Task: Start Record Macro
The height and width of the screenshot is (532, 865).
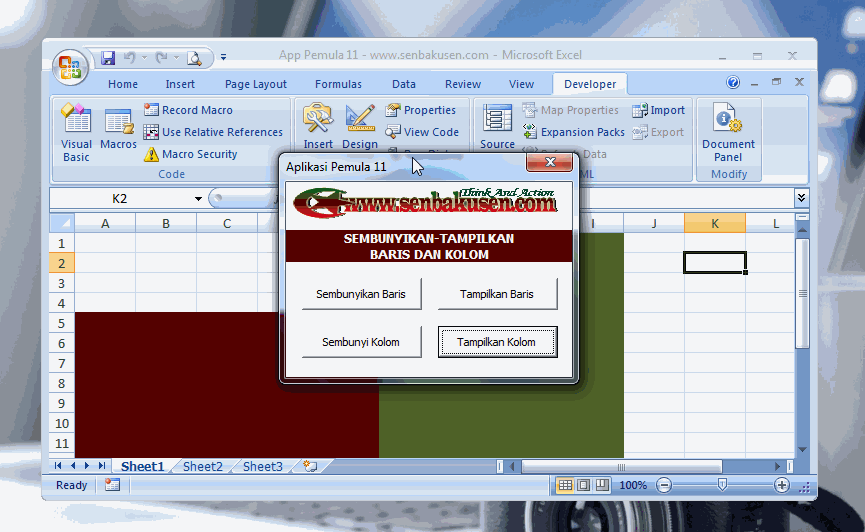Action: (189, 110)
